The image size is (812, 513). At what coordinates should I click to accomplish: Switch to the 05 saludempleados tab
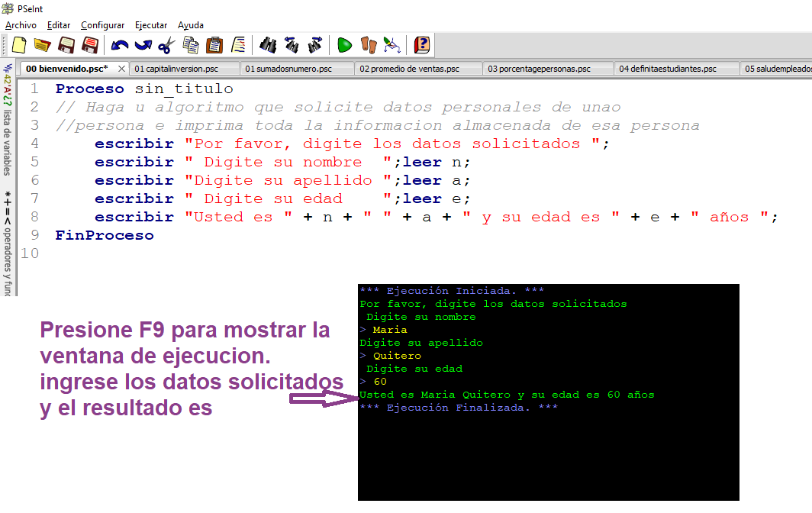tap(777, 69)
